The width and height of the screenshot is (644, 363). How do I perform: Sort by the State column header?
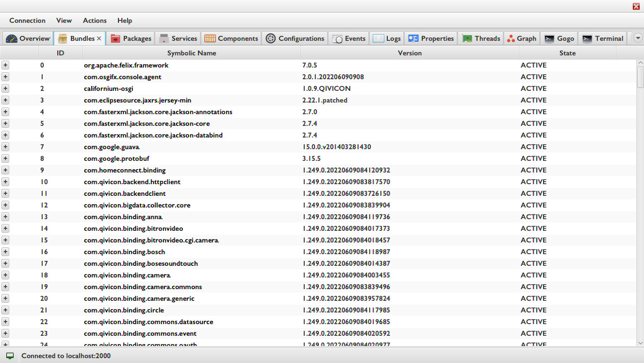pyautogui.click(x=567, y=53)
